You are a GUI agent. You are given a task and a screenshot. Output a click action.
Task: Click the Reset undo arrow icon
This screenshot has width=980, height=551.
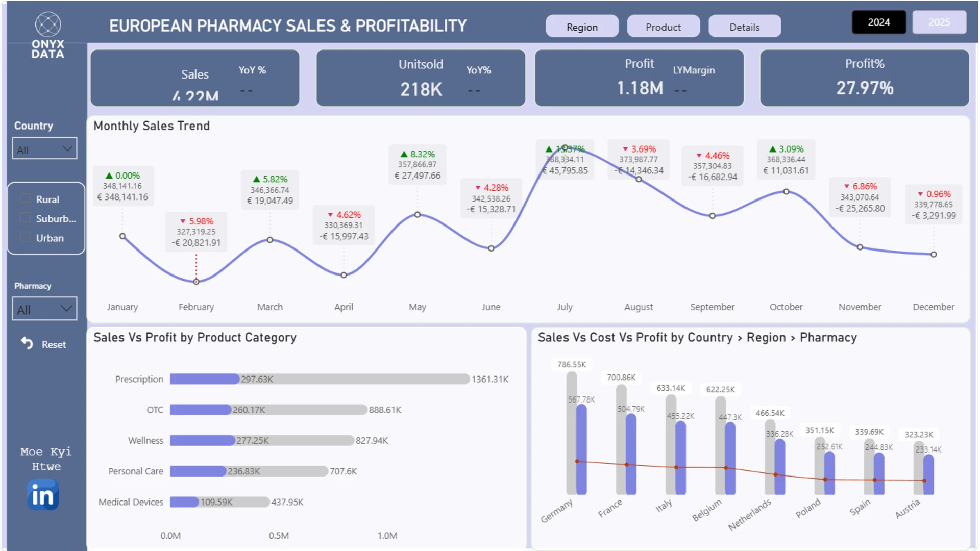[x=27, y=344]
